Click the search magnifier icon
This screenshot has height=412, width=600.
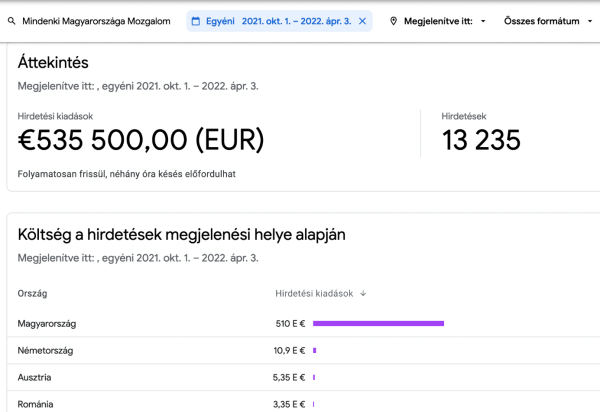pyautogui.click(x=11, y=21)
